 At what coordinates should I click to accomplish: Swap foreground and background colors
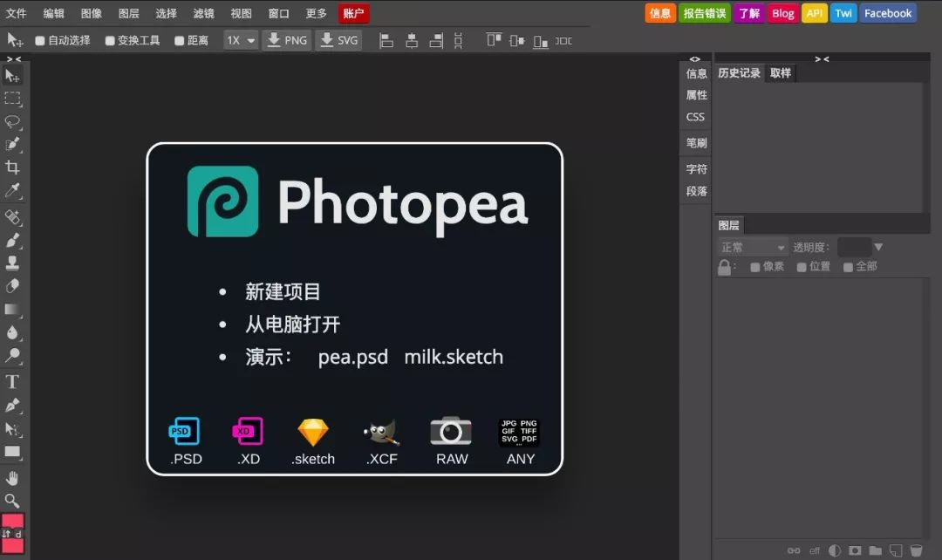[x=7, y=534]
